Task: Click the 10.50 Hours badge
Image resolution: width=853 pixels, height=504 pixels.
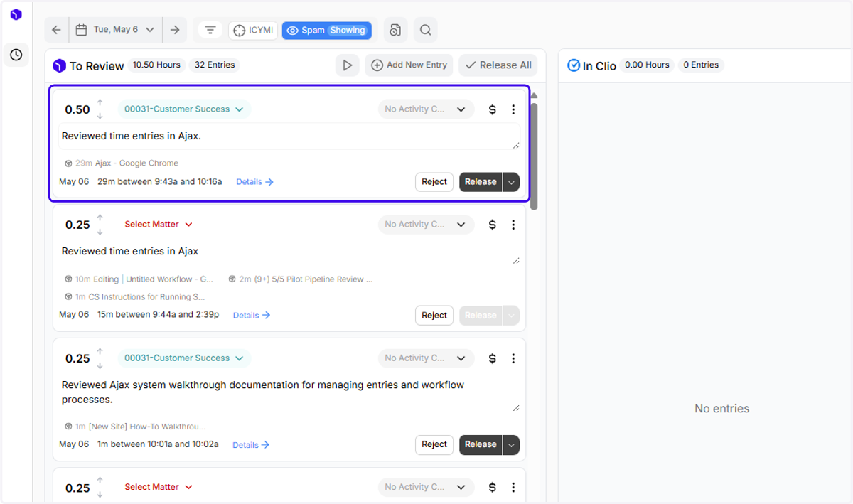Action: click(x=156, y=65)
